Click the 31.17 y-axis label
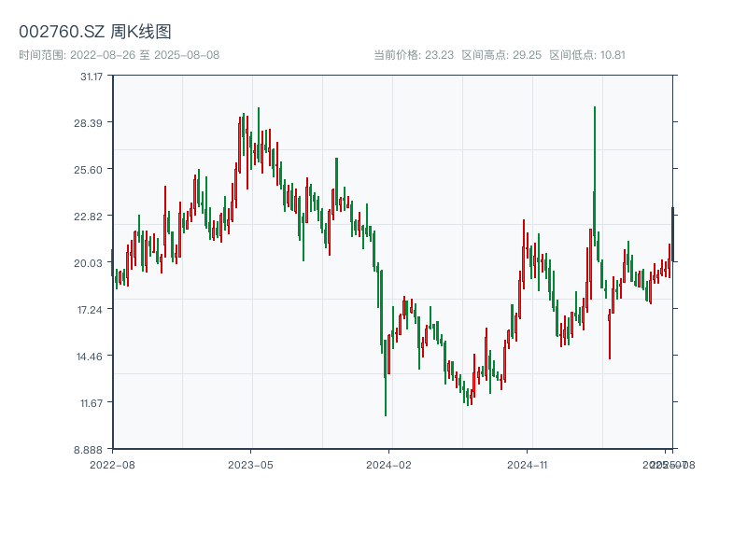747x560 pixels. pos(92,77)
